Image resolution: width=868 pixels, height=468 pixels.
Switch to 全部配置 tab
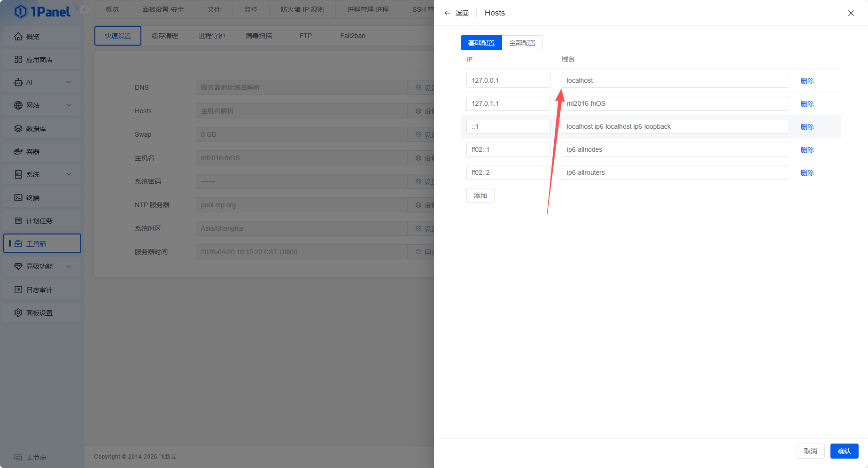tap(522, 43)
